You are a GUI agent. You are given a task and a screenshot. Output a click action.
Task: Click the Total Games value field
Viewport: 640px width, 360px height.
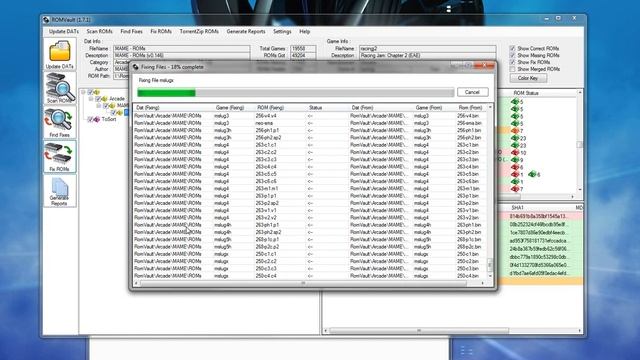click(302, 49)
